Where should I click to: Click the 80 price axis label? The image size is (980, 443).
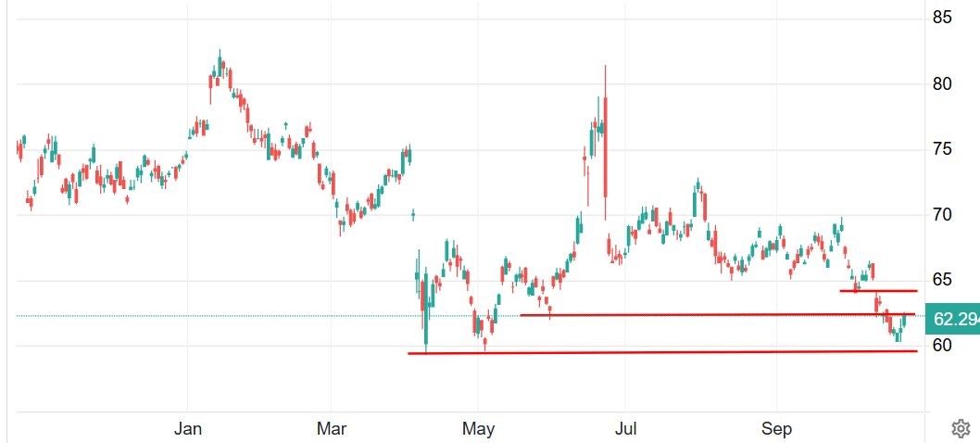(943, 83)
